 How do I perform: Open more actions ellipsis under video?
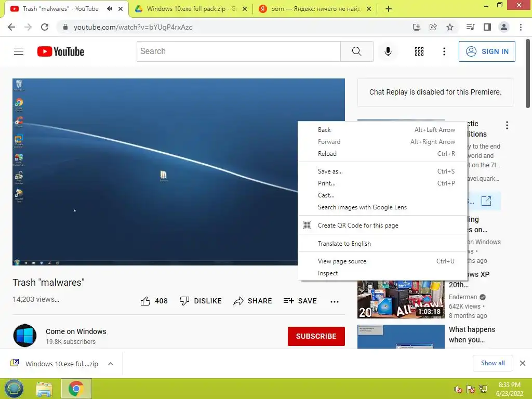click(335, 301)
